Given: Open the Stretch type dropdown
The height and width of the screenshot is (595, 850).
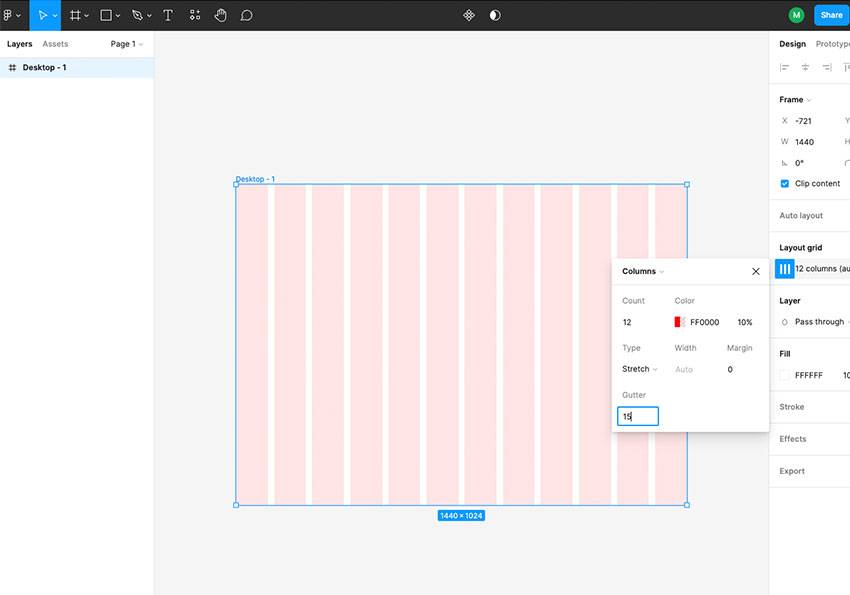Looking at the screenshot, I should (640, 369).
